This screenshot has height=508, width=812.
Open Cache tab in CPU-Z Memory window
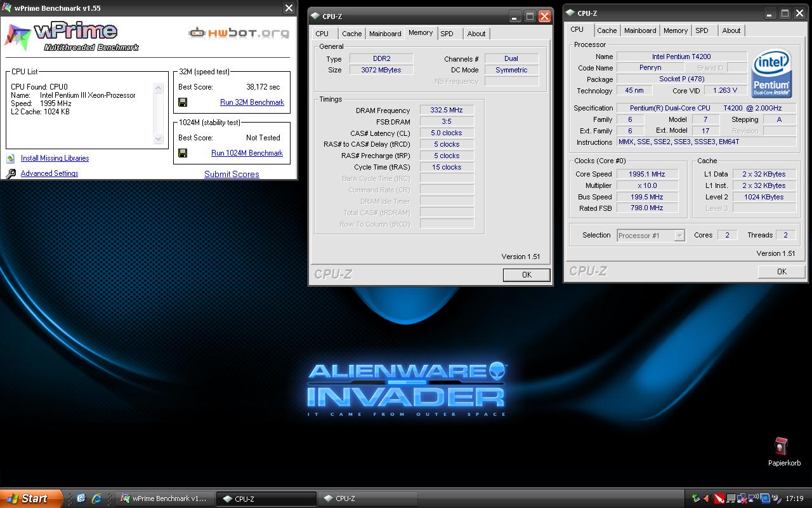coord(351,34)
